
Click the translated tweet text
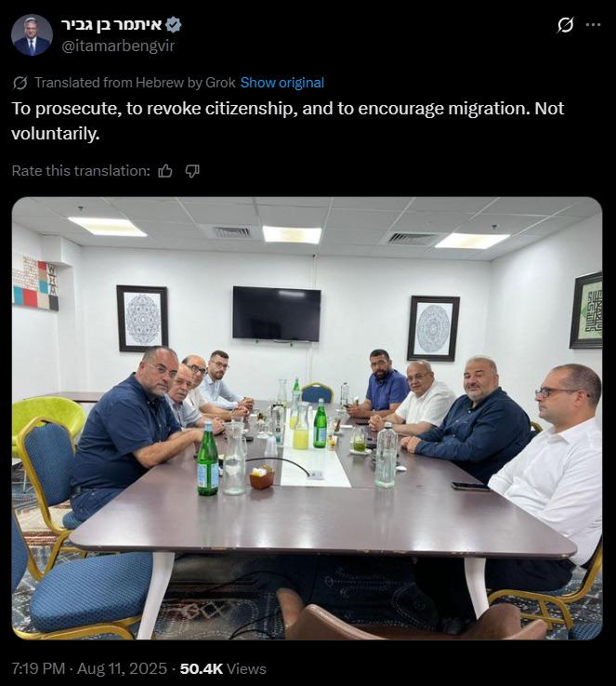point(288,121)
